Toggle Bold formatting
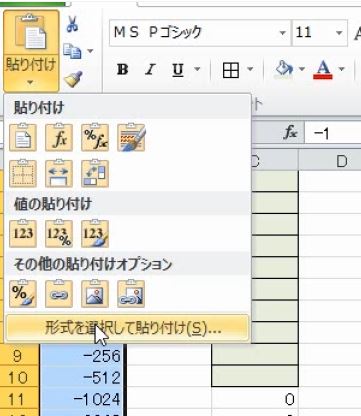361x416 pixels. click(123, 70)
